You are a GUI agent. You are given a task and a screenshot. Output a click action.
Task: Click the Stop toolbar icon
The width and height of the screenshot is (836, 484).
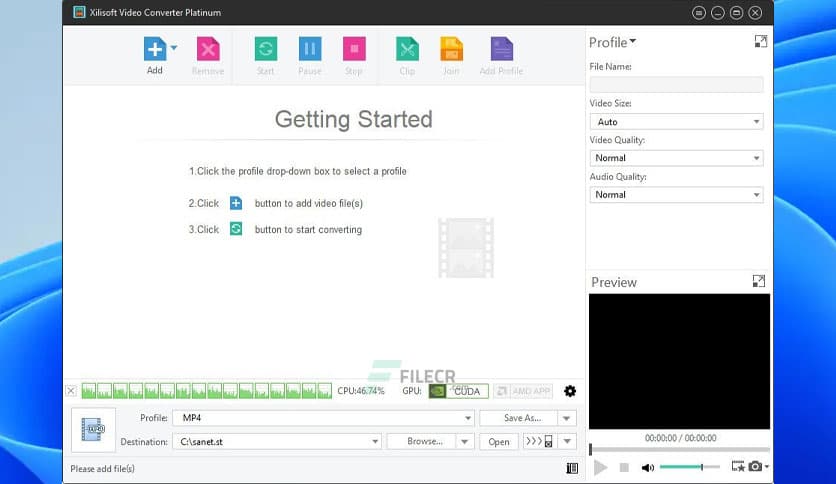354,49
